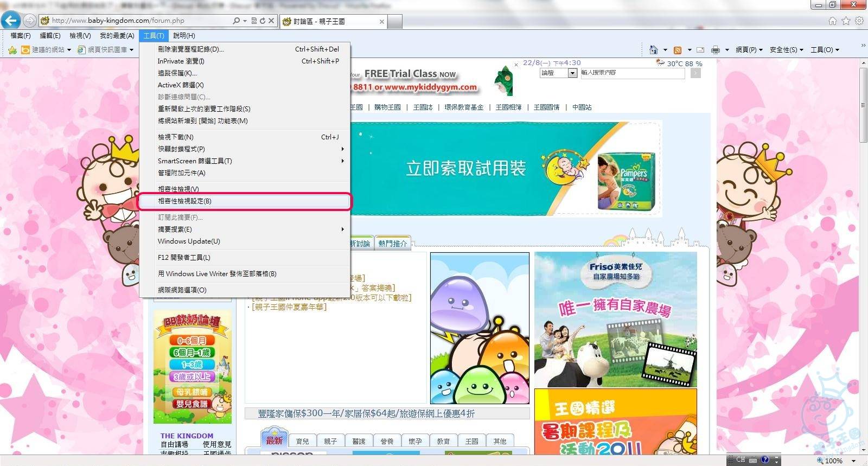
Task: Open the 論壇 search category combo box
Action: pos(558,73)
